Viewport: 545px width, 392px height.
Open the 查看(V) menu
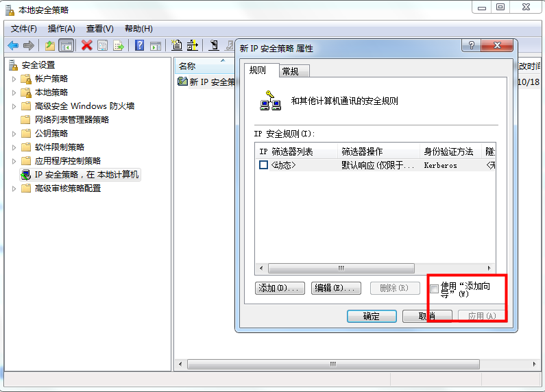100,29
